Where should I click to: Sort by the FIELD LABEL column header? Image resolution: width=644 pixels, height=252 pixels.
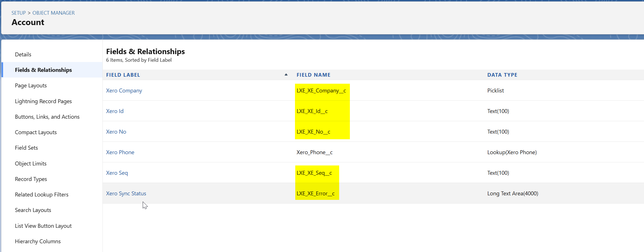123,75
